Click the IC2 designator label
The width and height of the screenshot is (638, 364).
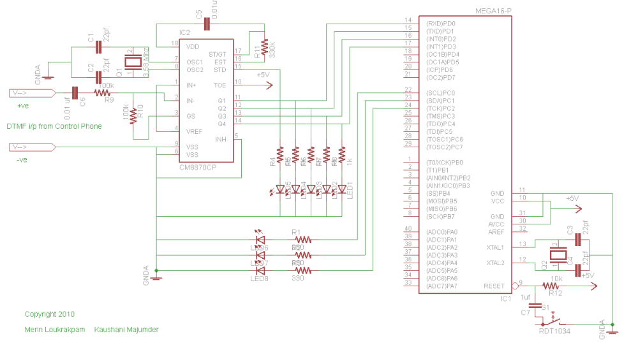point(184,33)
